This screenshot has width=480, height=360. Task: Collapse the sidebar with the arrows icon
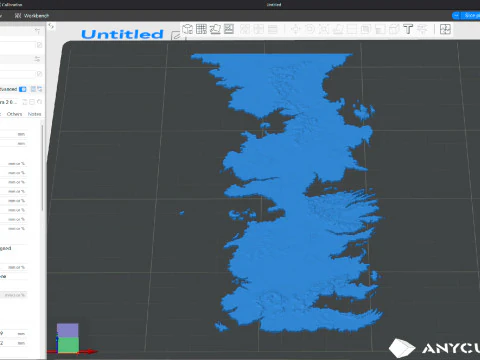(51, 26)
